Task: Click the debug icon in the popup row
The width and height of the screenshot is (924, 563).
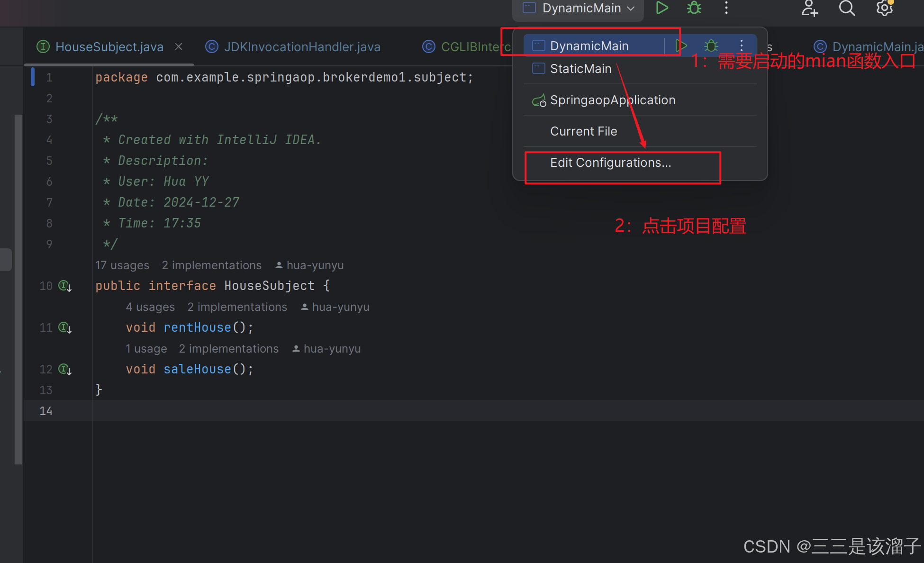Action: coord(711,45)
